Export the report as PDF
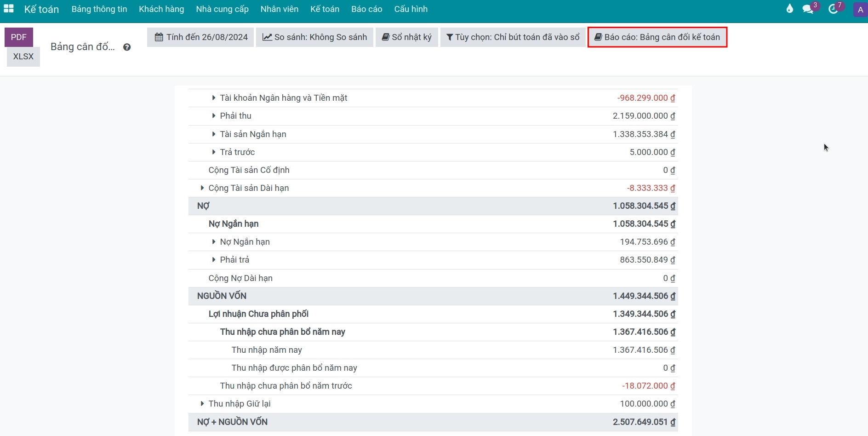This screenshot has width=868, height=436. point(19,37)
